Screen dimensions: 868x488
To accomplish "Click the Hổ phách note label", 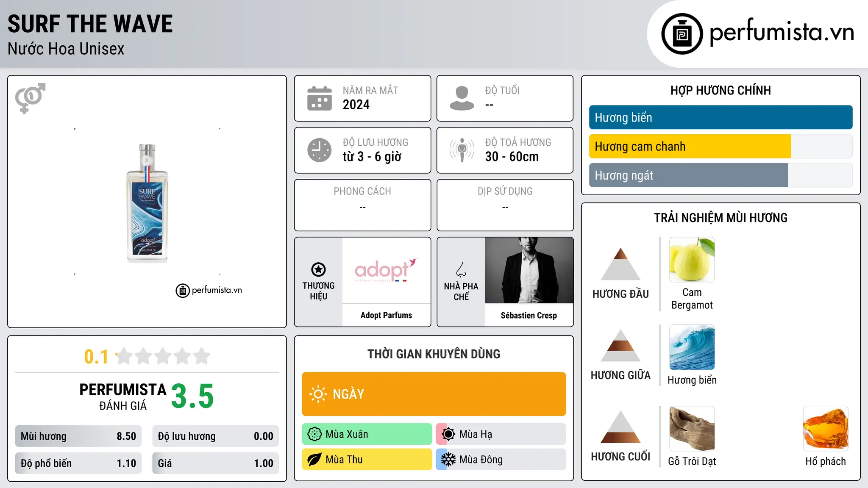I will [x=826, y=461].
